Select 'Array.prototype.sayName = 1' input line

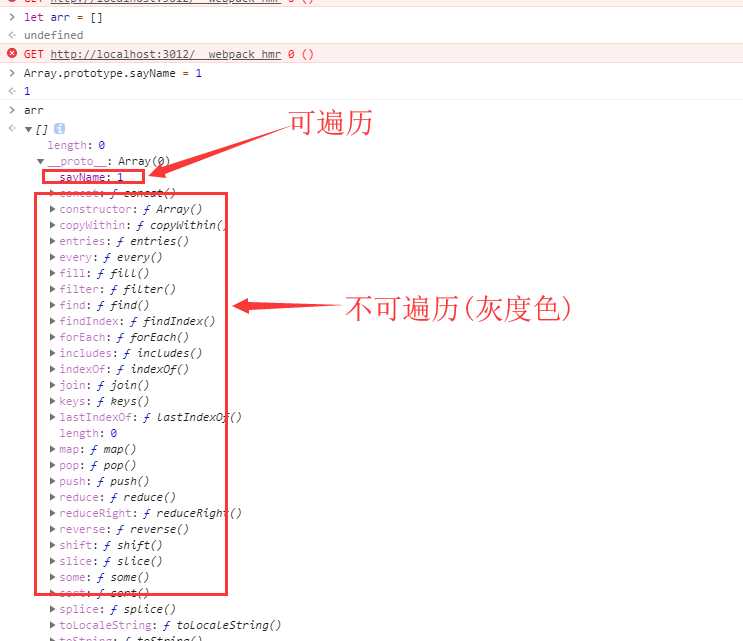click(x=113, y=73)
